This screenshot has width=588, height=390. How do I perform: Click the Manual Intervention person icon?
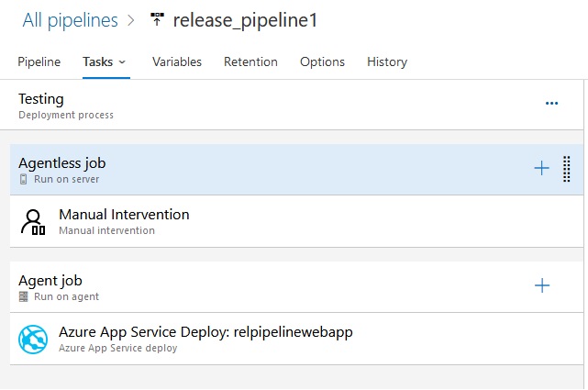tap(33, 222)
